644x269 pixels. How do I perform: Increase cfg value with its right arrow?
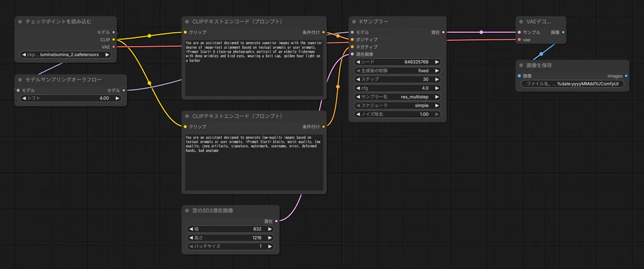point(437,88)
